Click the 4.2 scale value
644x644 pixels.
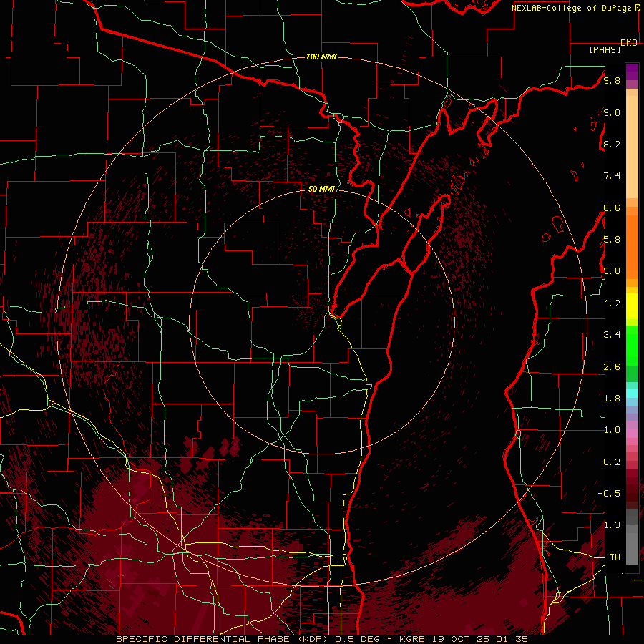pyautogui.click(x=612, y=303)
